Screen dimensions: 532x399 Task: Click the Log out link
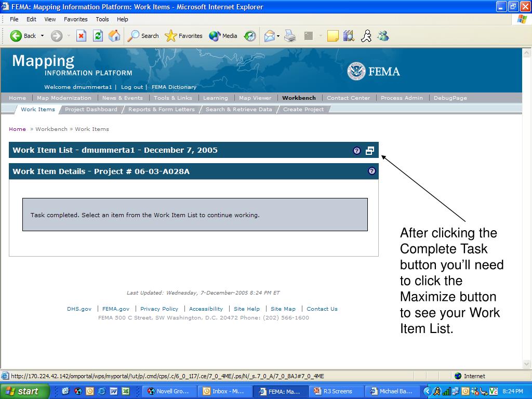(x=132, y=87)
